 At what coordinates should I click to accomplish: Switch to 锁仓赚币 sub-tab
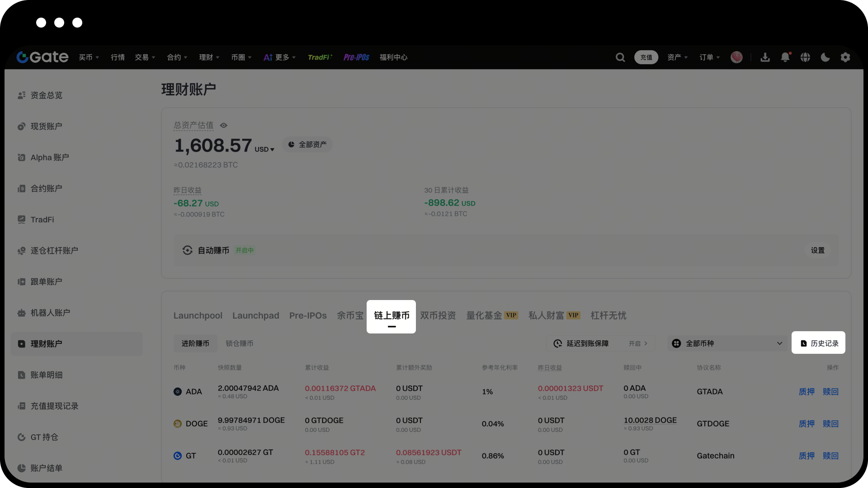[240, 343]
